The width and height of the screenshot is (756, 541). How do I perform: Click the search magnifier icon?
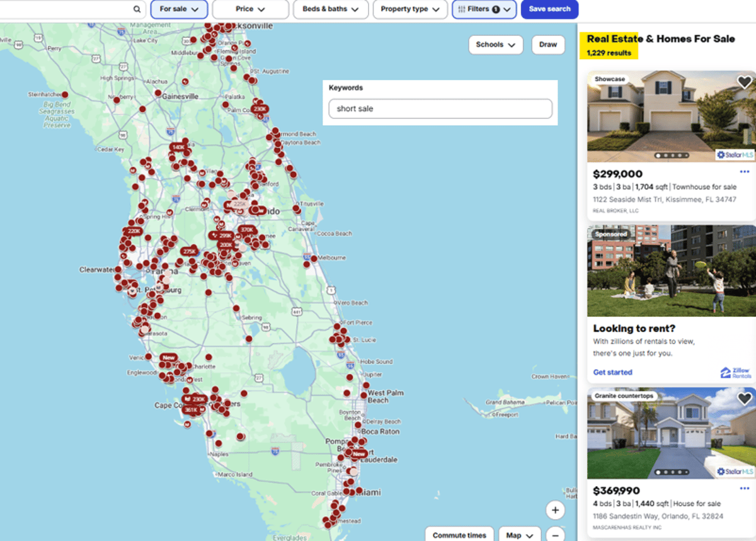[x=137, y=9]
